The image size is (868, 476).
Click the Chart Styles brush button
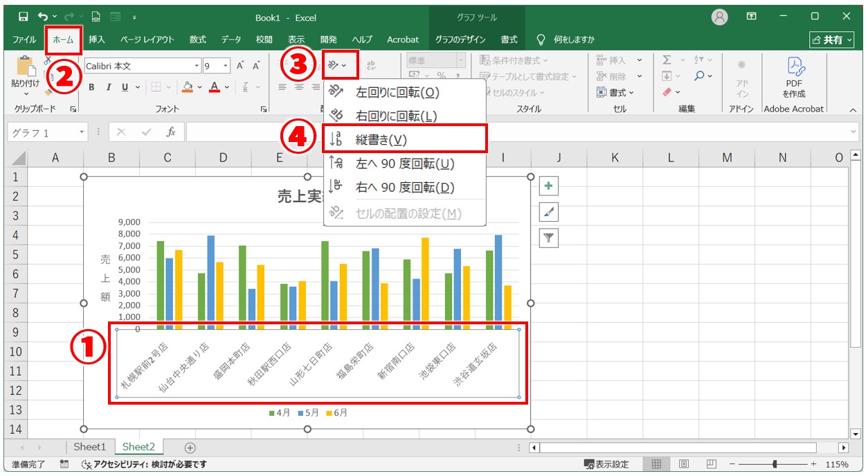point(548,212)
